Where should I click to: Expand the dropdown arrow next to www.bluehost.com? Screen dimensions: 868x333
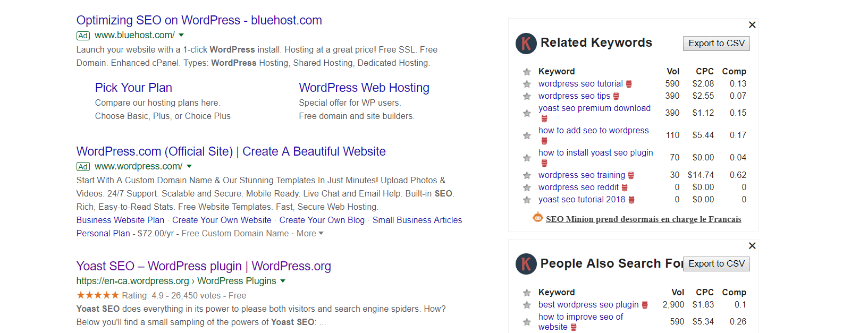[181, 35]
